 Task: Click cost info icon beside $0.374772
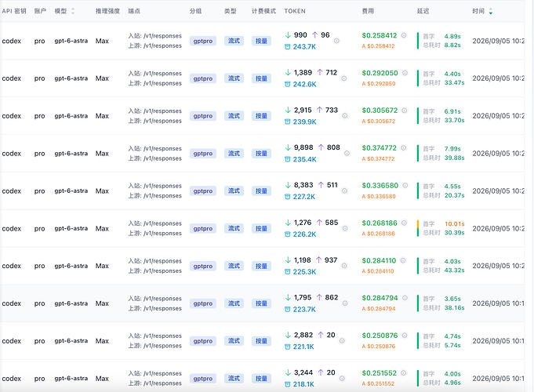click(x=404, y=147)
